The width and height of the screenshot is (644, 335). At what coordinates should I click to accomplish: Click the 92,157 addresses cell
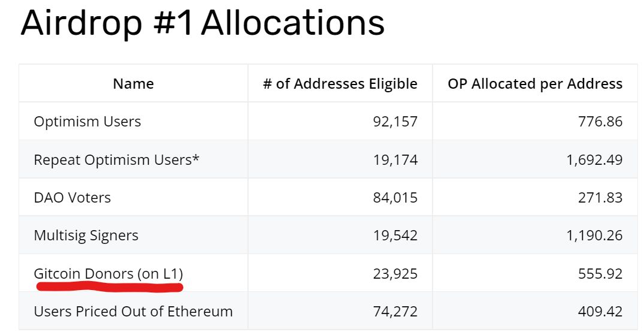(x=395, y=122)
